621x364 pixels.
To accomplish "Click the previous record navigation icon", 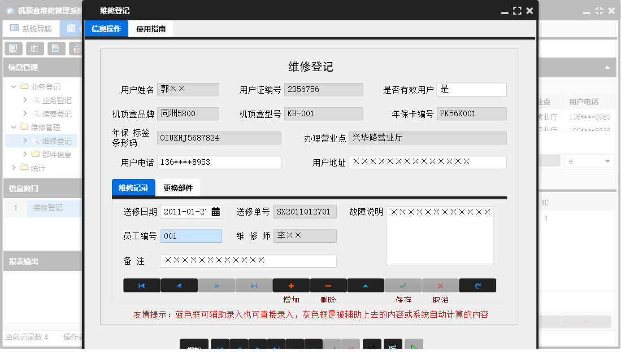I will click(179, 285).
